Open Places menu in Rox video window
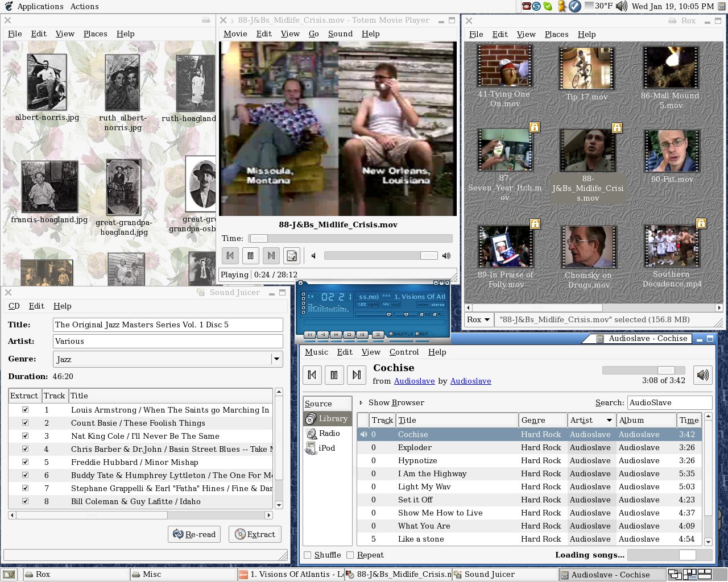 556,34
